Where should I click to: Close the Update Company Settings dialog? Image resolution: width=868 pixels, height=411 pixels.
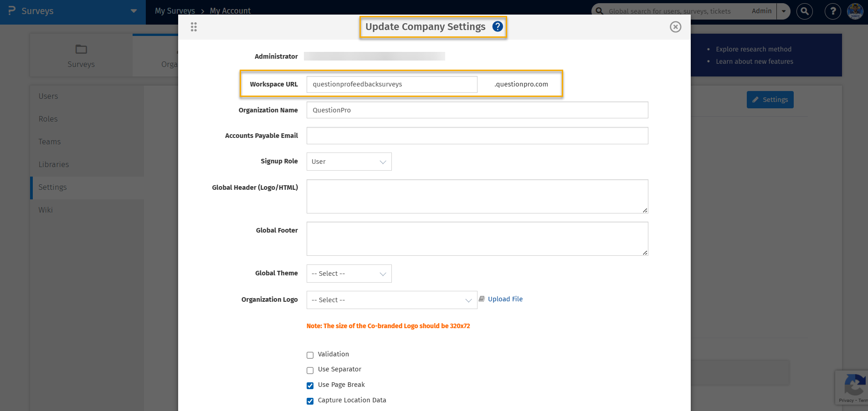coord(675,27)
